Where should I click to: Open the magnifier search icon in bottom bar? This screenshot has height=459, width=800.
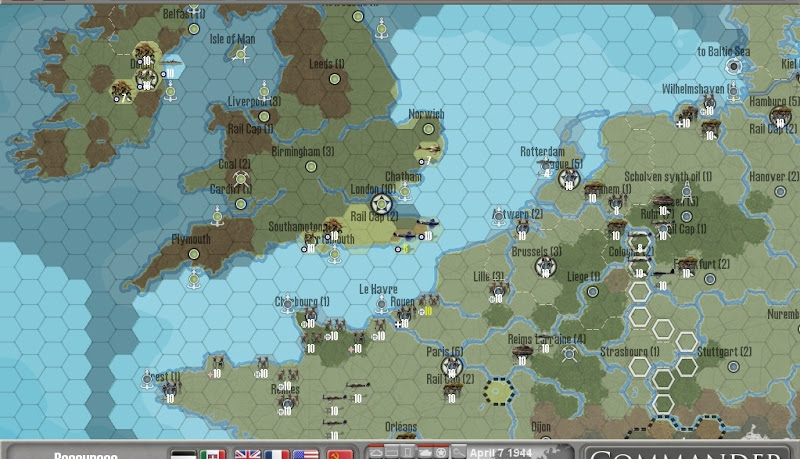point(458,452)
